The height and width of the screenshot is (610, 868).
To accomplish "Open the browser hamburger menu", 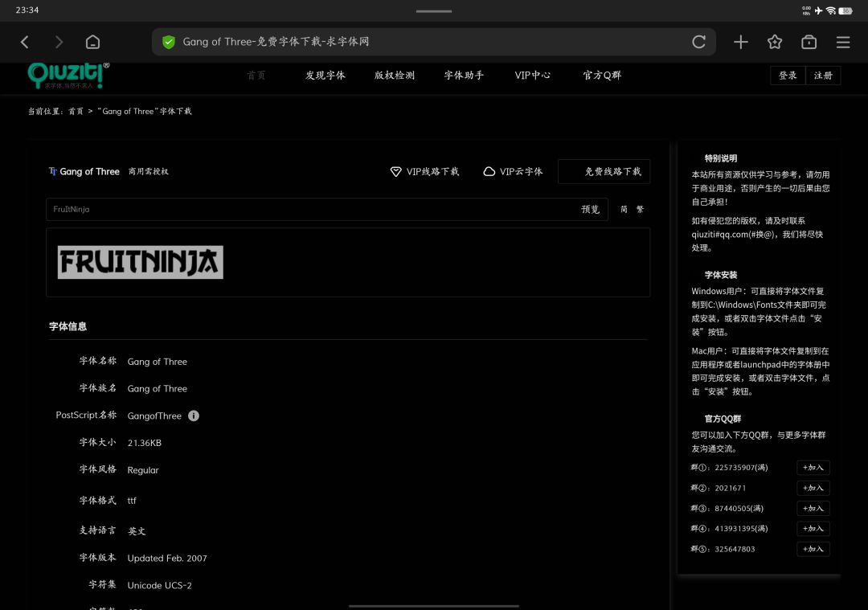I will [x=843, y=42].
